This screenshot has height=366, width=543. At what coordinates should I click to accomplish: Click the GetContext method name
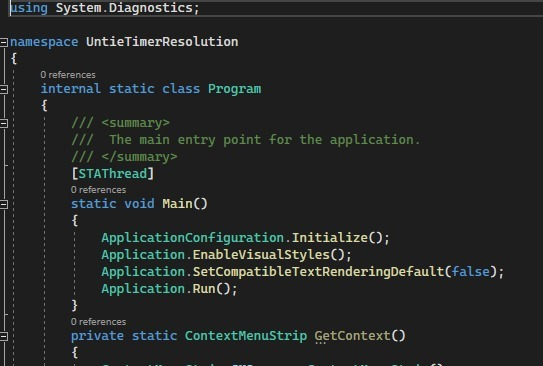[x=352, y=336]
